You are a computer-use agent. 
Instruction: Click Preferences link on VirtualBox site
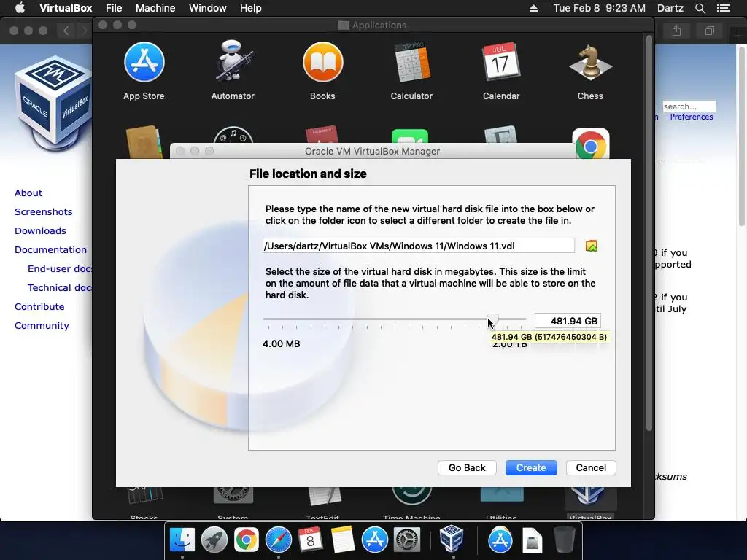[692, 117]
